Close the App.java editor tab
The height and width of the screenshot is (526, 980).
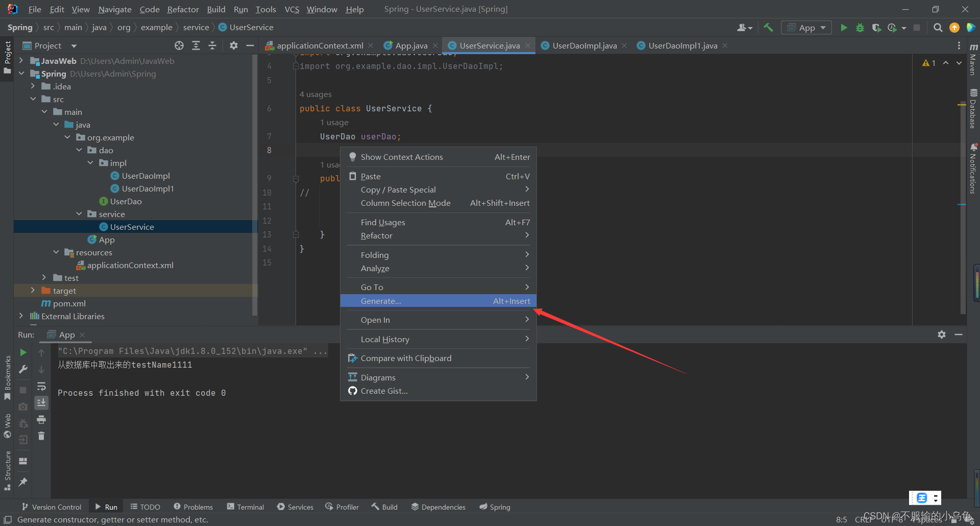pos(435,45)
